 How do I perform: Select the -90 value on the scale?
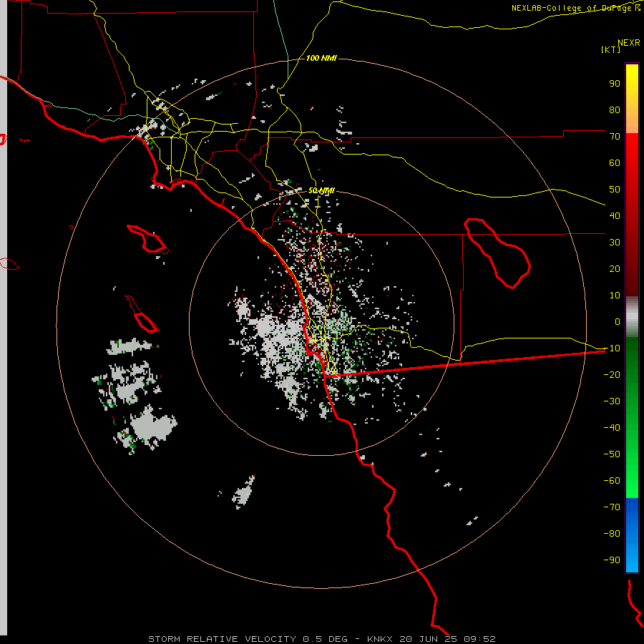[x=612, y=560]
